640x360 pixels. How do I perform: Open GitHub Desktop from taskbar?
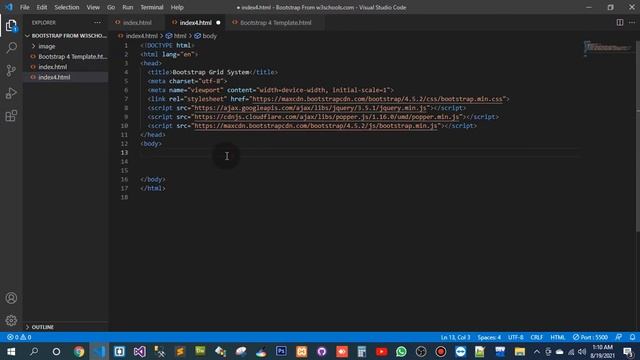322,351
